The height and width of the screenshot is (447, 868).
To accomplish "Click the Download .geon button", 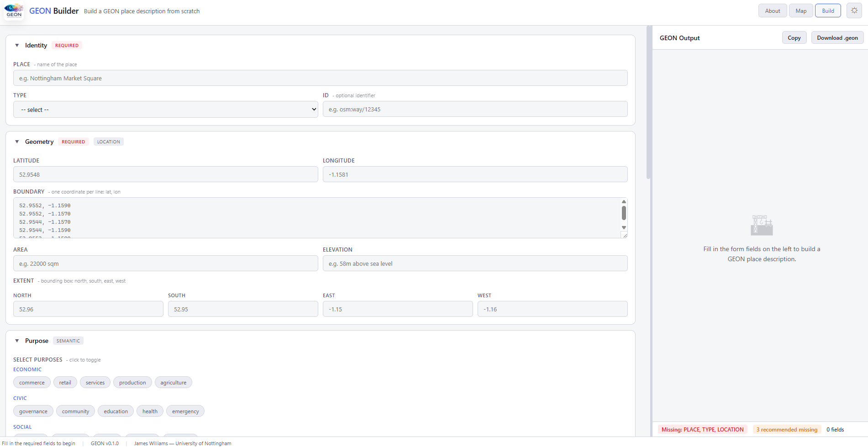I will (837, 38).
